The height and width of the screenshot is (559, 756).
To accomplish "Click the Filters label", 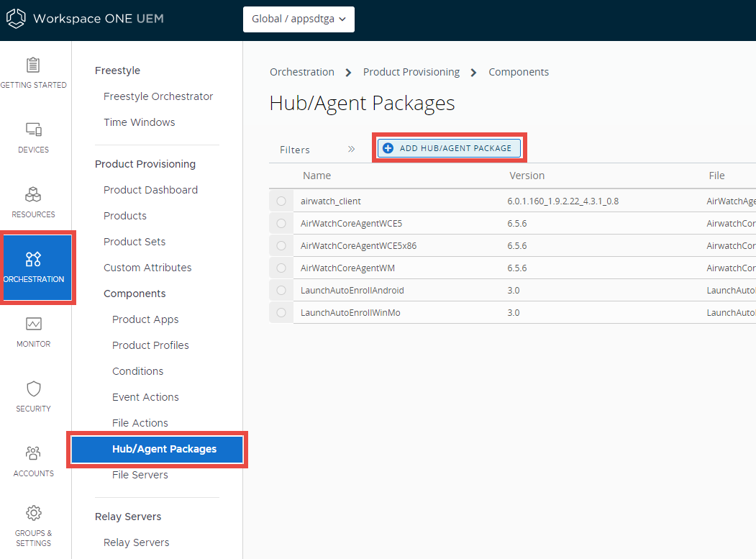I will click(x=295, y=150).
